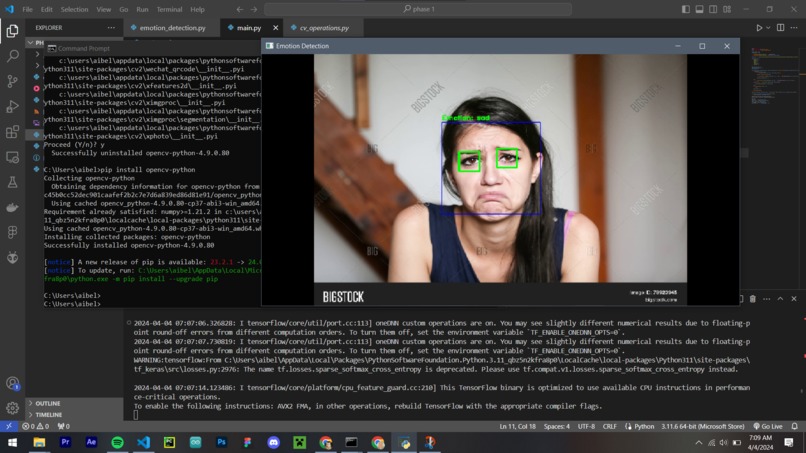The image size is (806, 453).
Task: Open After Effects from the taskbar
Action: (x=91, y=442)
